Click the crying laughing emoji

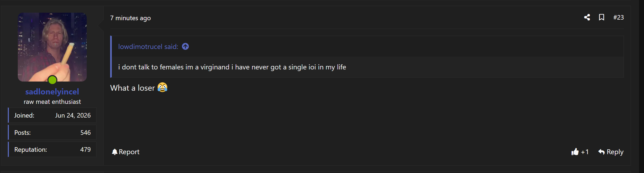point(162,87)
